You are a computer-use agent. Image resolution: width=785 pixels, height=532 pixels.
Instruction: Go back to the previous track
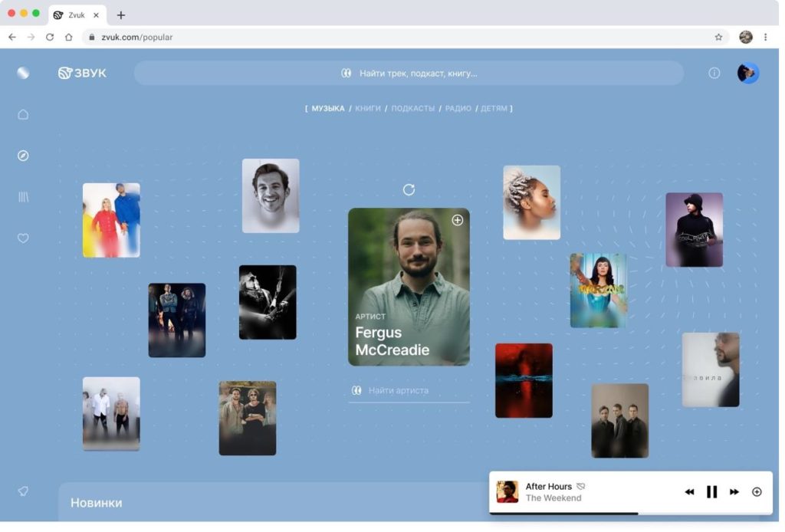coord(689,492)
